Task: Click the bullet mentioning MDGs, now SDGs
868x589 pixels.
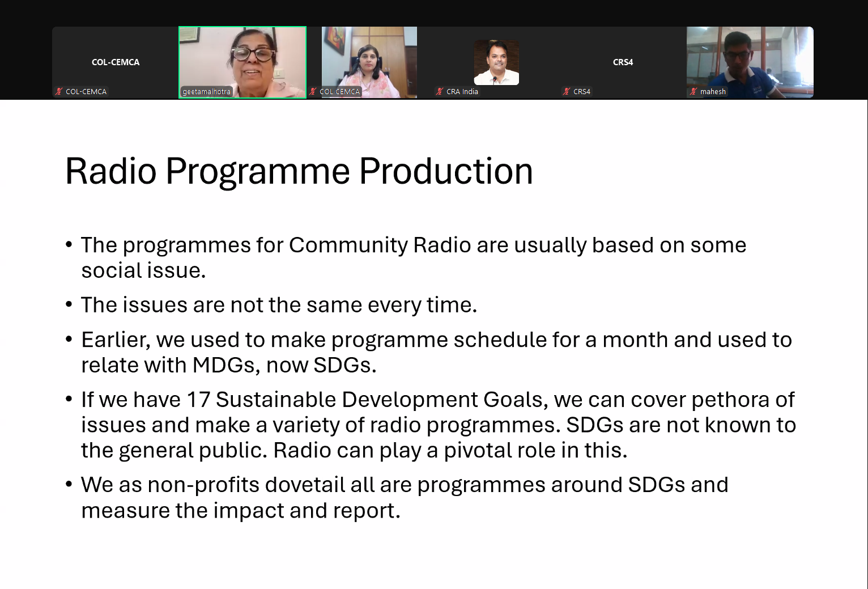Action: click(x=436, y=352)
